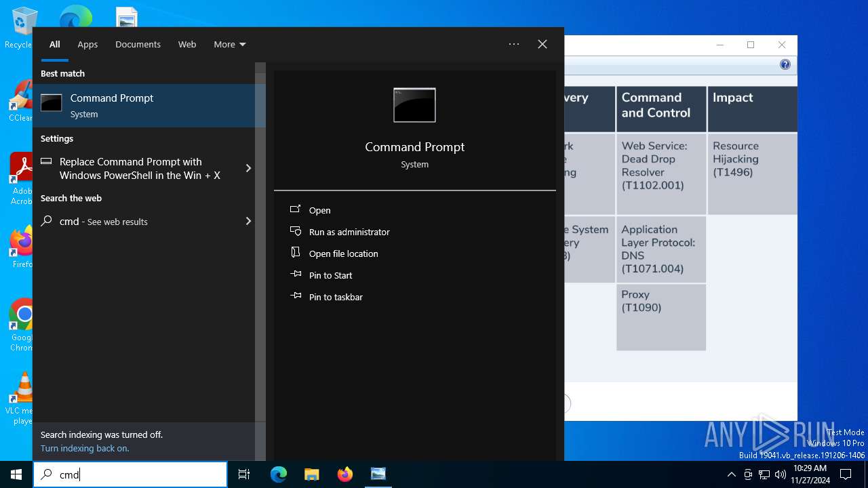Open the VLC media player desktop shortcut

[21, 399]
